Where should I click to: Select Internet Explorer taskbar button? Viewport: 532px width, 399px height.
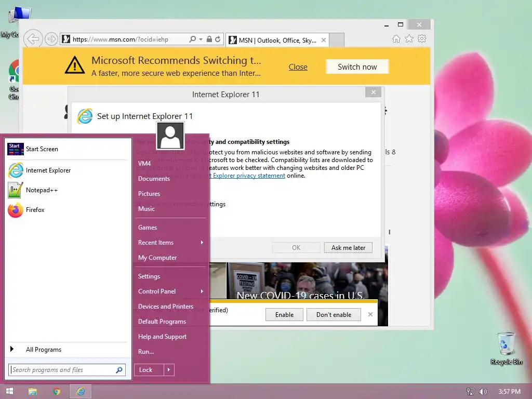pos(81,391)
